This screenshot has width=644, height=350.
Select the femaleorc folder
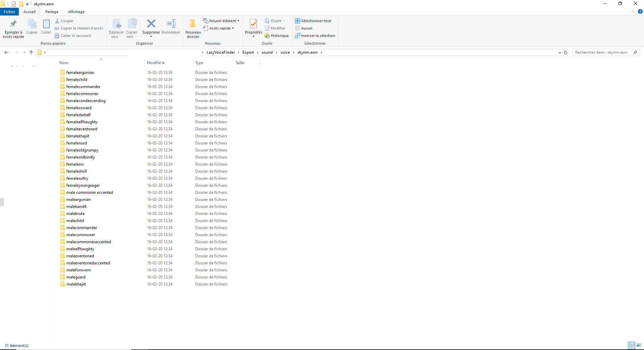(75, 164)
